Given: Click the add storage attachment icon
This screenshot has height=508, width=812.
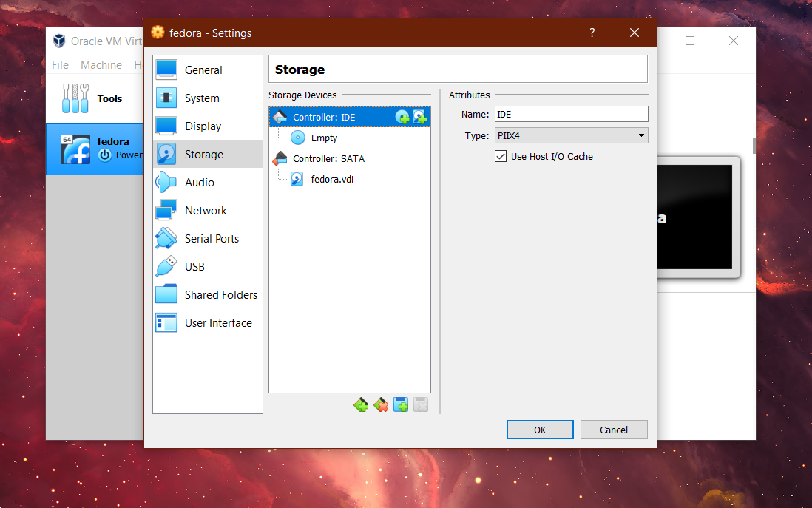Looking at the screenshot, I should point(401,405).
